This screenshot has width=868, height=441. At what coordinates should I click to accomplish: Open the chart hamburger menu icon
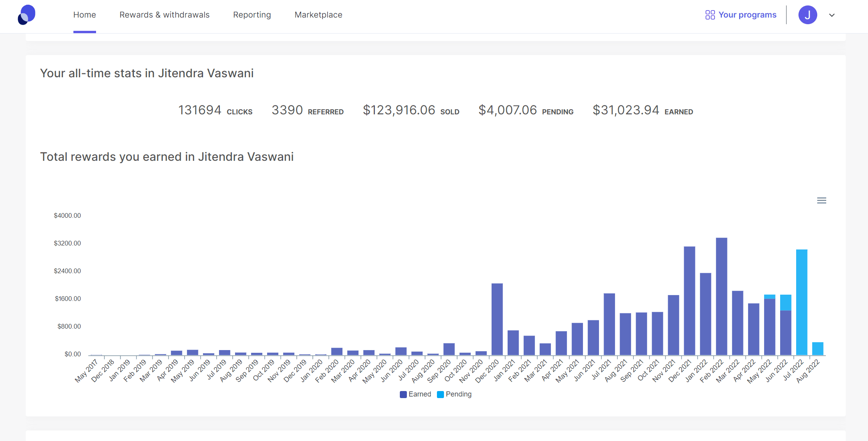pos(822,201)
